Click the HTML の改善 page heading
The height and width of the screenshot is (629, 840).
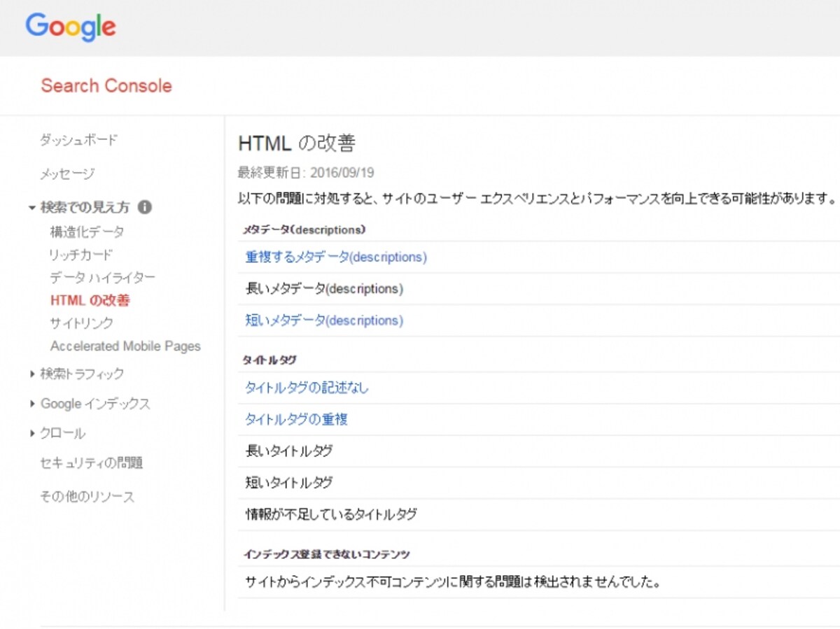coord(297,143)
